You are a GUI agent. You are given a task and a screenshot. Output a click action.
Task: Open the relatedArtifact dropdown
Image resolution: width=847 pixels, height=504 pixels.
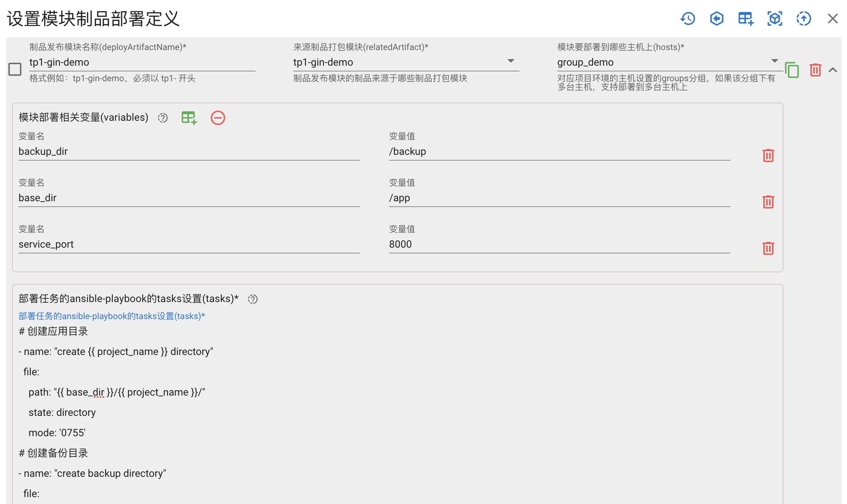(x=511, y=61)
